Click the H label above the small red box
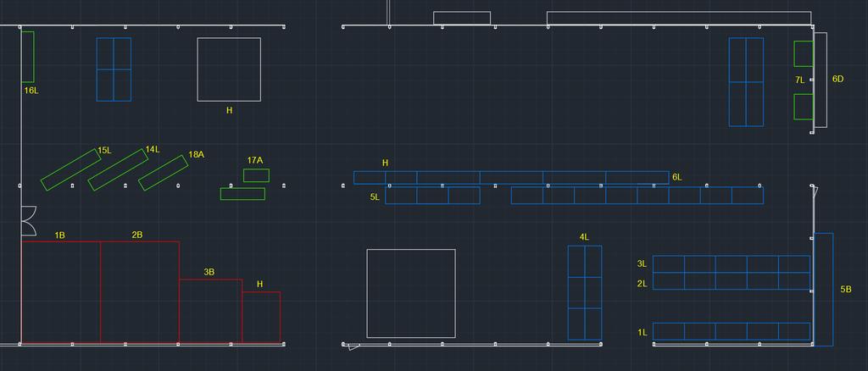 tap(259, 285)
